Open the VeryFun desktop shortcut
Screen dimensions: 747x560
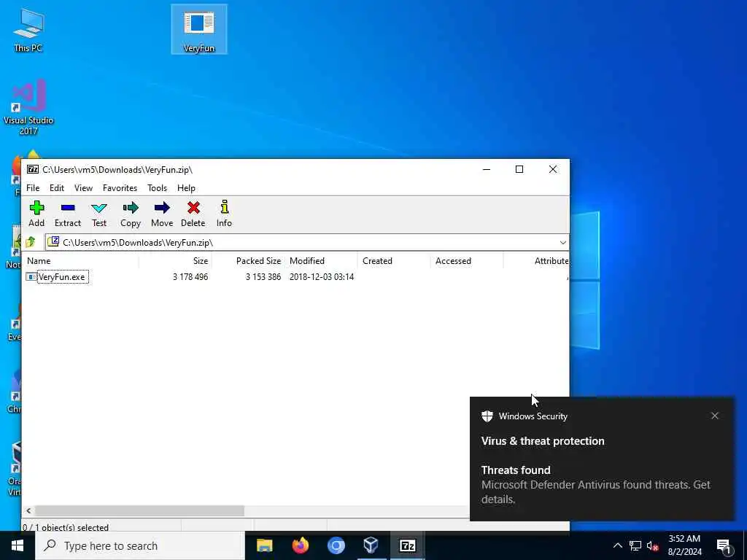pos(199,29)
